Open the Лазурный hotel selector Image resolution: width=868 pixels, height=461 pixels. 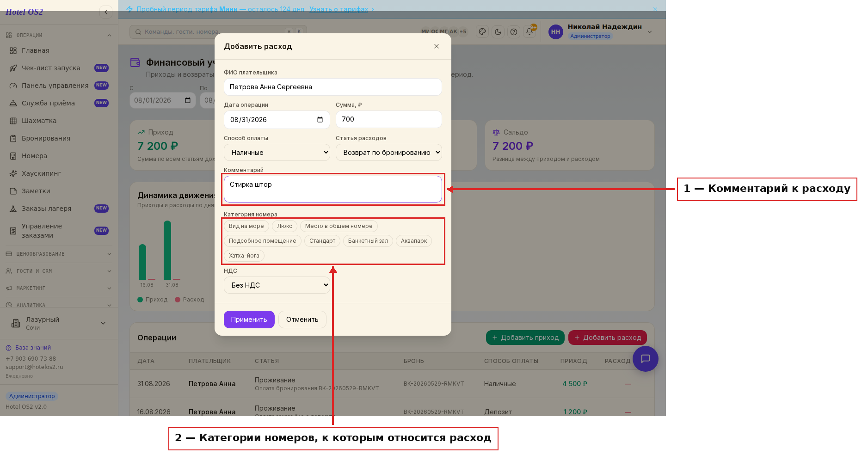pyautogui.click(x=59, y=323)
